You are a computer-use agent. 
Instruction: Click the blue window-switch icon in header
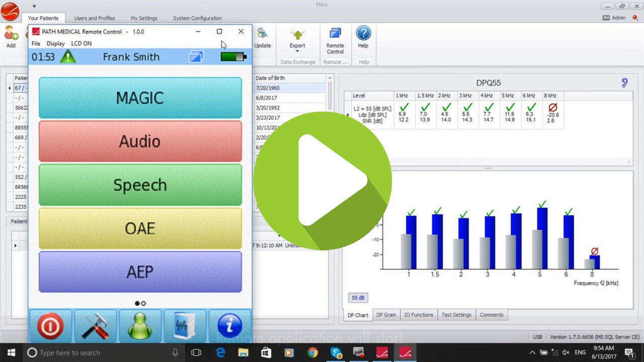coord(196,57)
